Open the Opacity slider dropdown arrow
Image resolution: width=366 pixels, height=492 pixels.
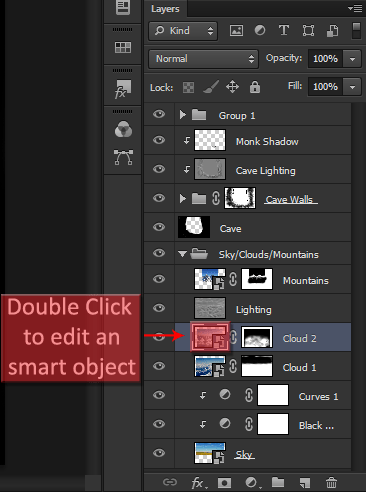coord(352,59)
